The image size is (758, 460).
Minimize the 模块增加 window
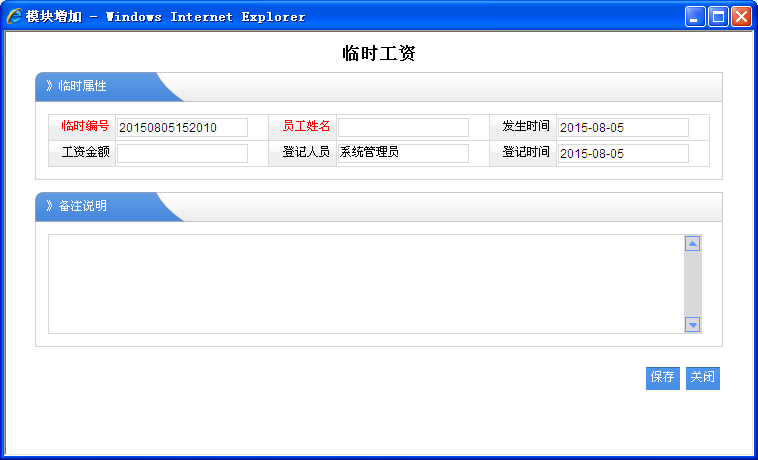coord(695,17)
